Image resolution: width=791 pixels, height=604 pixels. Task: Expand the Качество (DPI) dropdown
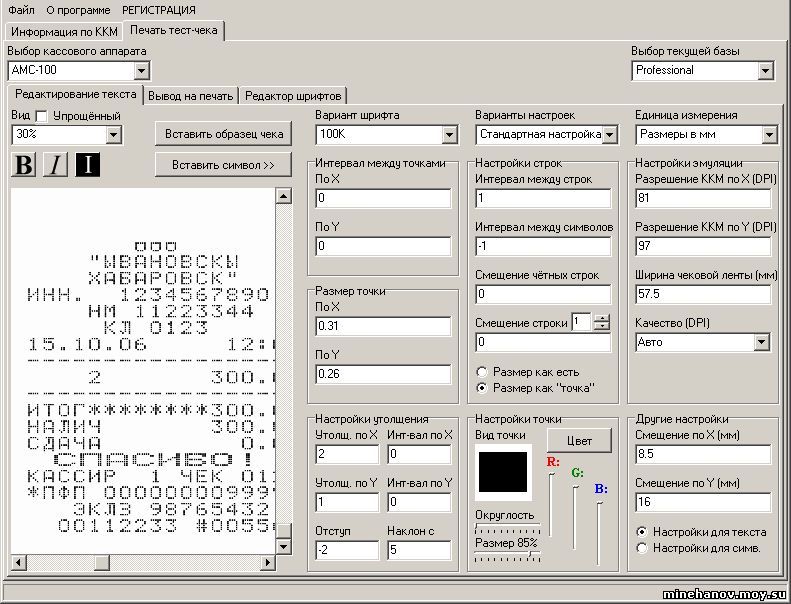[762, 342]
